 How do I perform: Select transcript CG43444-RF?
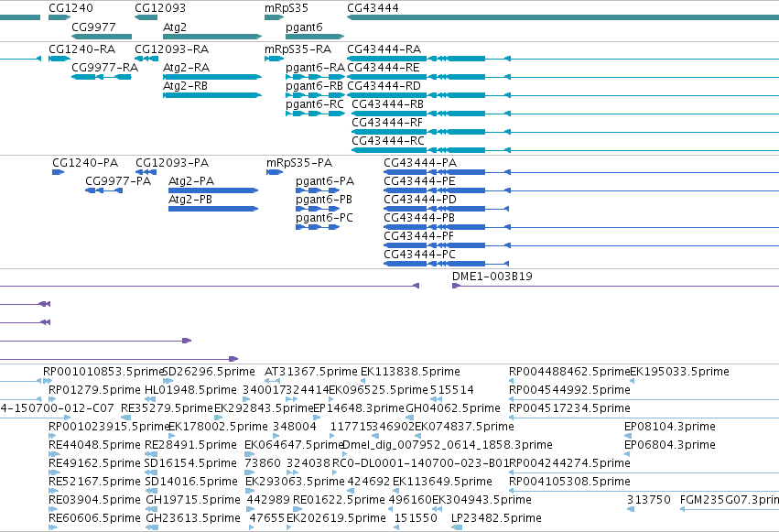click(x=566, y=132)
